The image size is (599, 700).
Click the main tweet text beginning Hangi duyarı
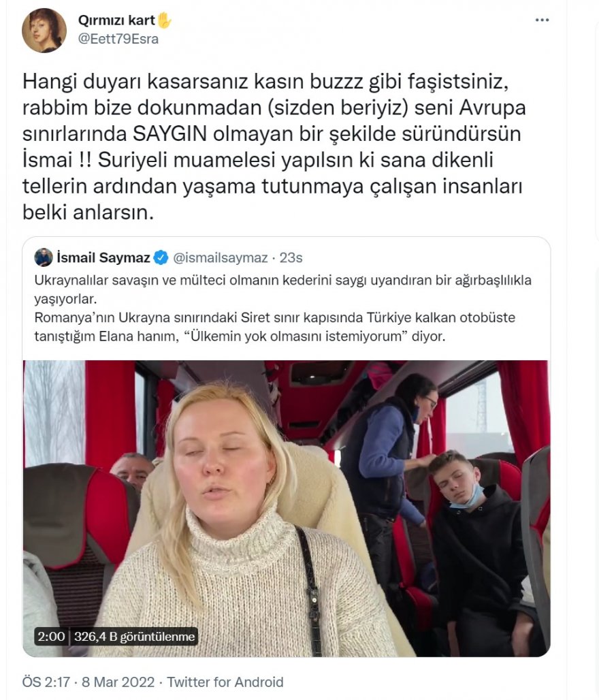[274, 146]
